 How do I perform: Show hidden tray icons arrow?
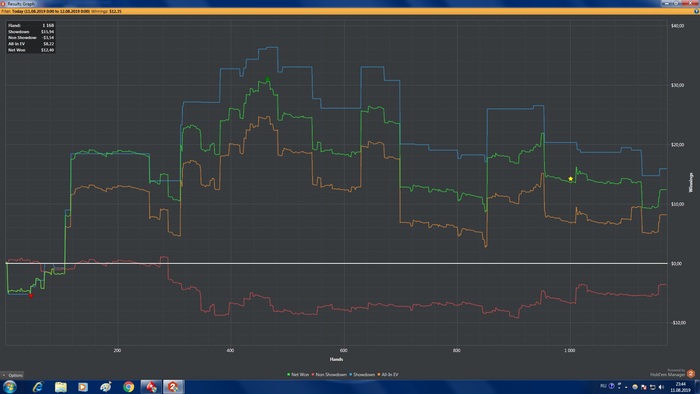pos(626,387)
